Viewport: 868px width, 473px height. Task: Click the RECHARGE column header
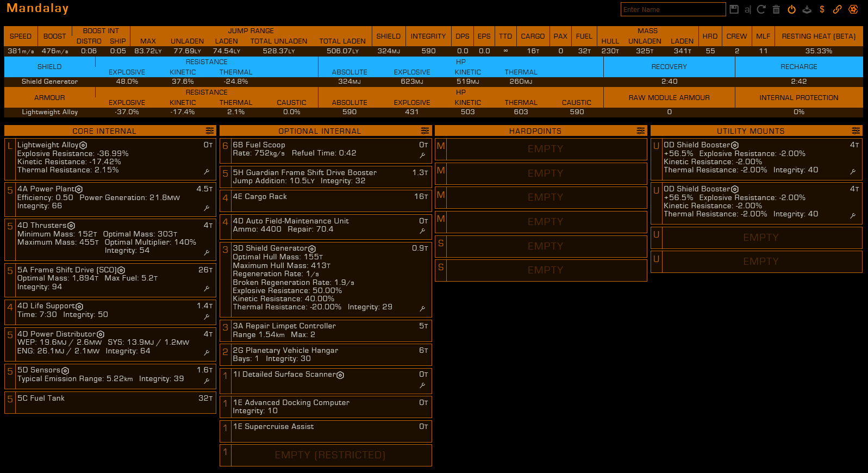(x=798, y=67)
